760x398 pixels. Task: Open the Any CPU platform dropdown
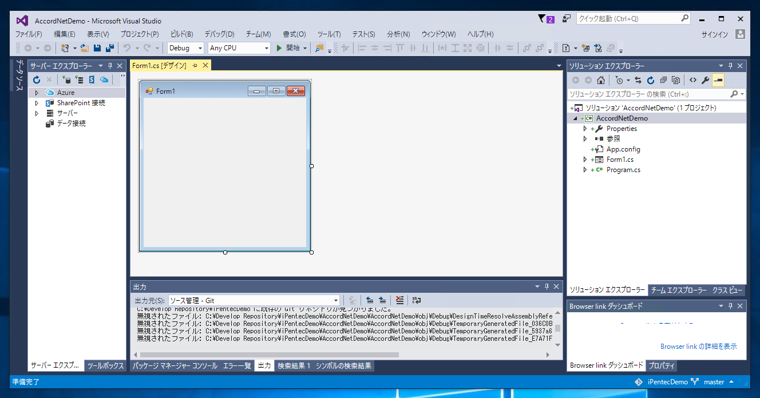click(x=238, y=48)
